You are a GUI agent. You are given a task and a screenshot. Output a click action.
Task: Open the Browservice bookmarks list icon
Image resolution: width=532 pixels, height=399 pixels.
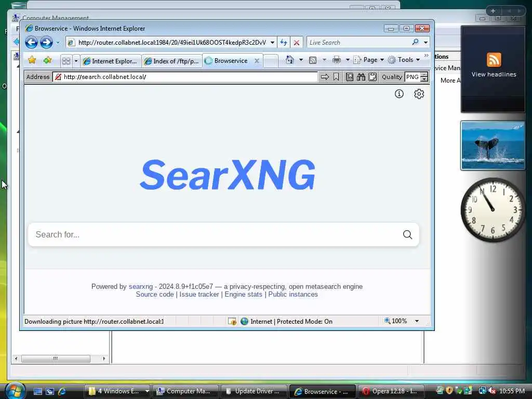pyautogui.click(x=350, y=77)
